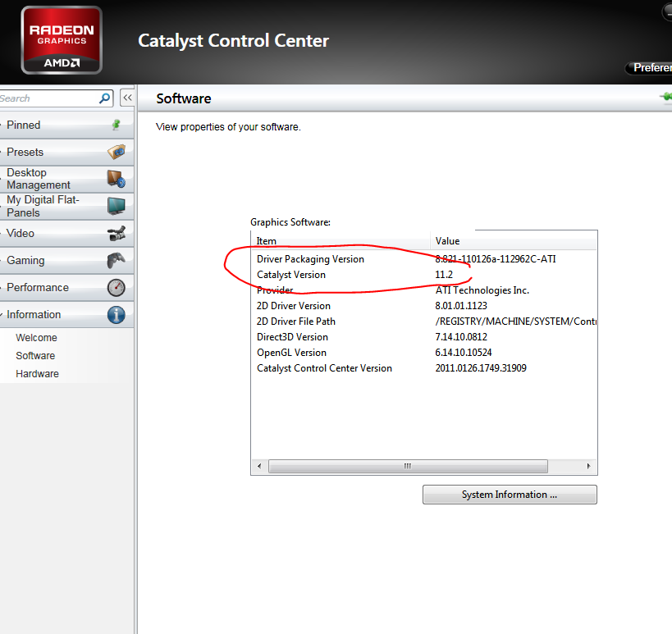Expand the Desktop Management section
The image size is (672, 634).
pos(66,179)
